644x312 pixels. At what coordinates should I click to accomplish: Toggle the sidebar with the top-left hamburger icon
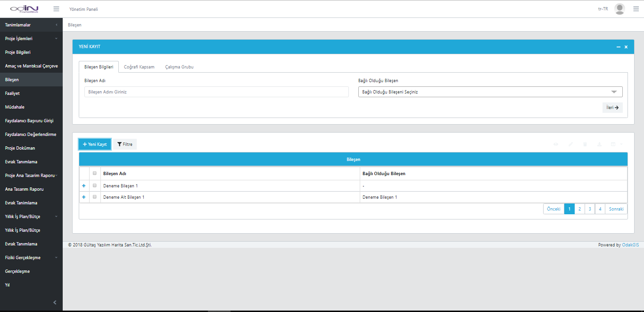[x=57, y=9]
